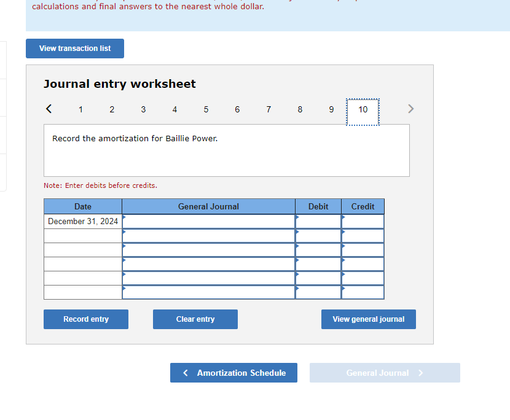Click the forward chevron on worksheet navigation
The width and height of the screenshot is (510, 420).
(x=410, y=109)
